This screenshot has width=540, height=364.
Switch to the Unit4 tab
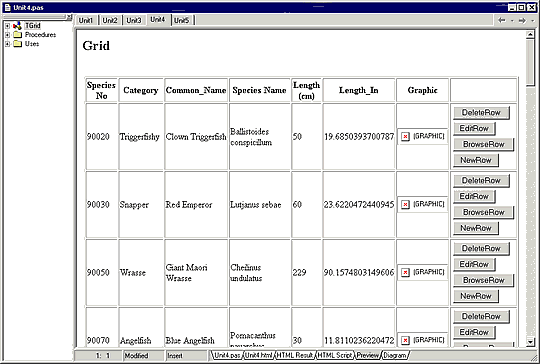tap(158, 20)
